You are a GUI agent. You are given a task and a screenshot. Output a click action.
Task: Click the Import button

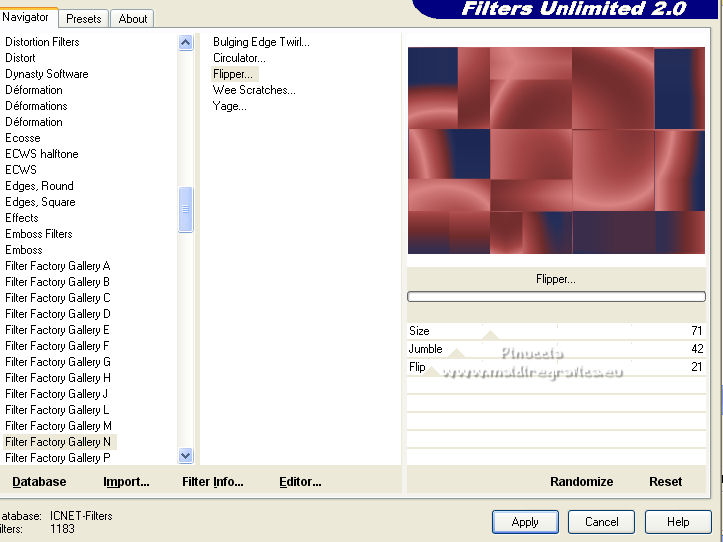[126, 482]
